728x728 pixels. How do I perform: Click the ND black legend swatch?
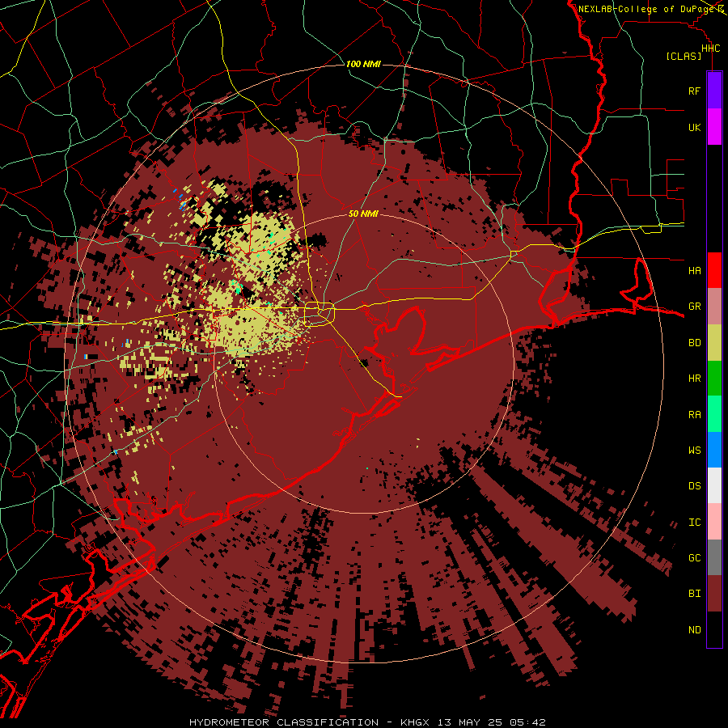pos(714,629)
